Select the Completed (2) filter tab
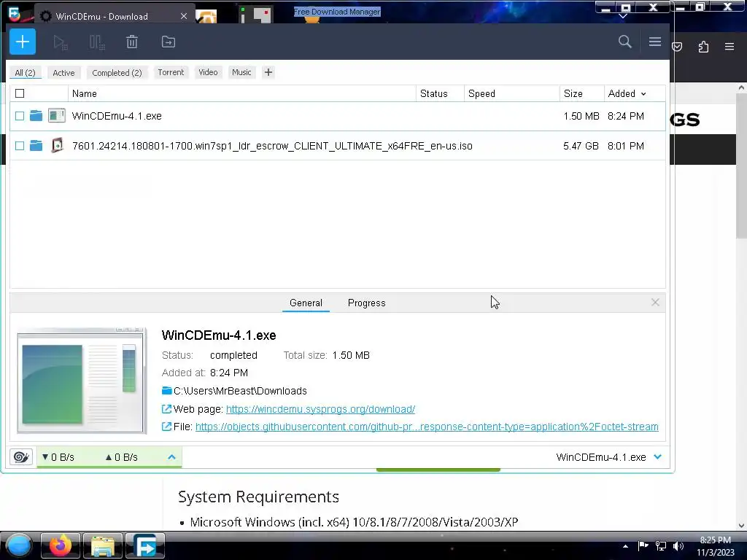Viewport: 747px width, 560px height. [x=117, y=73]
